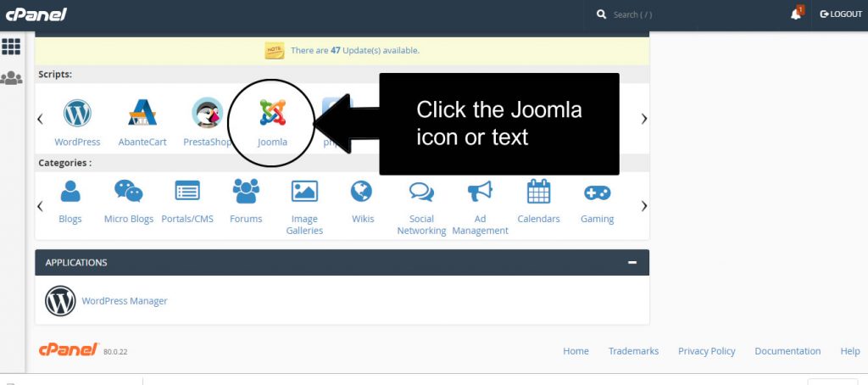This screenshot has height=385, width=868.
Task: Open the 47 updates available link
Action: click(x=355, y=50)
